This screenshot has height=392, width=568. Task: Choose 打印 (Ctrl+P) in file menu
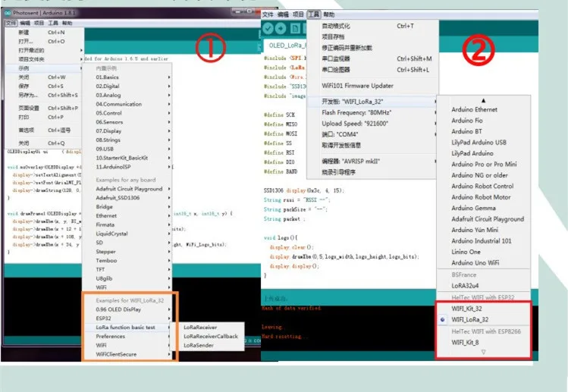(45, 117)
